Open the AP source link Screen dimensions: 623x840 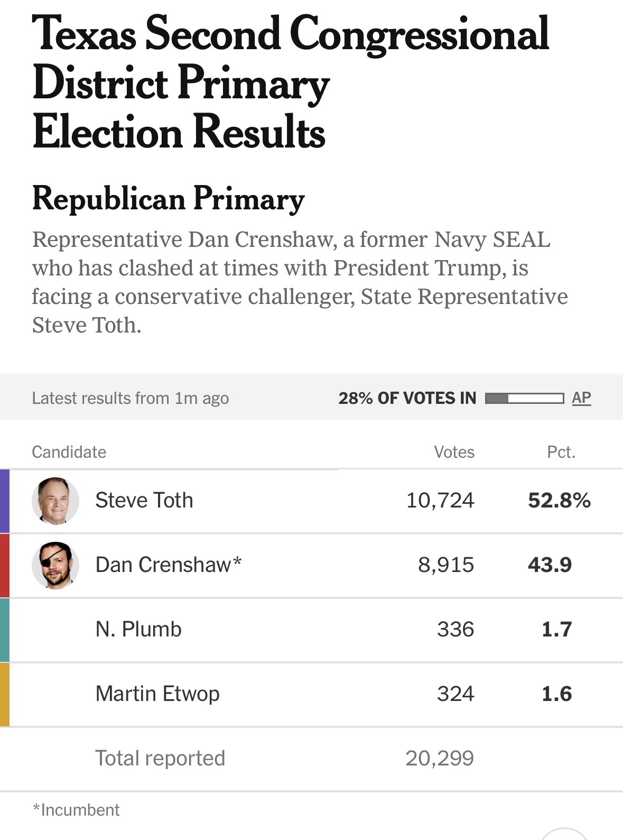[x=581, y=398]
